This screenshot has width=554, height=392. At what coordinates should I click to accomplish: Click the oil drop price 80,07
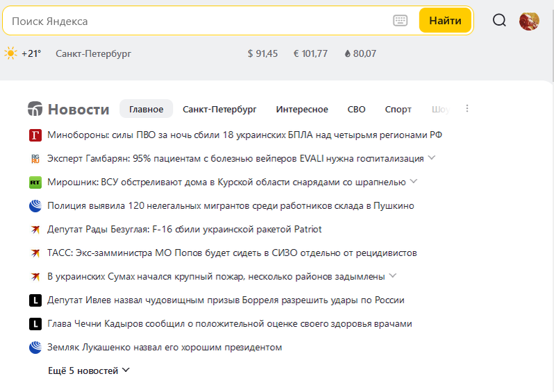[x=360, y=53]
